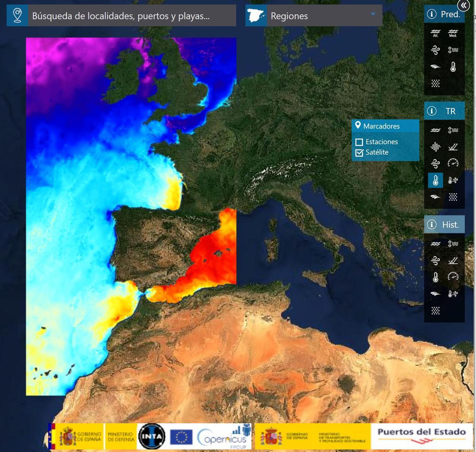Open air temperature and wind icon in TR

453,180
